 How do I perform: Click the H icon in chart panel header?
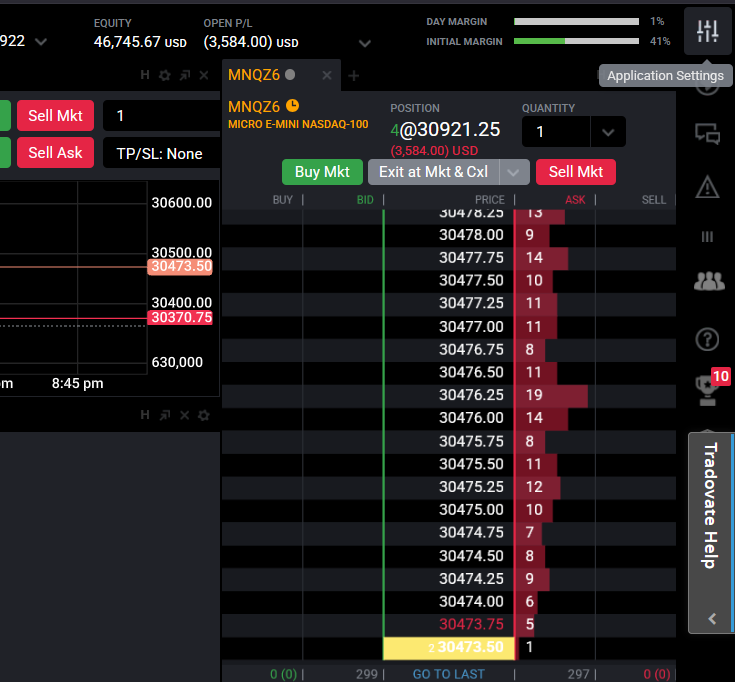pyautogui.click(x=145, y=75)
